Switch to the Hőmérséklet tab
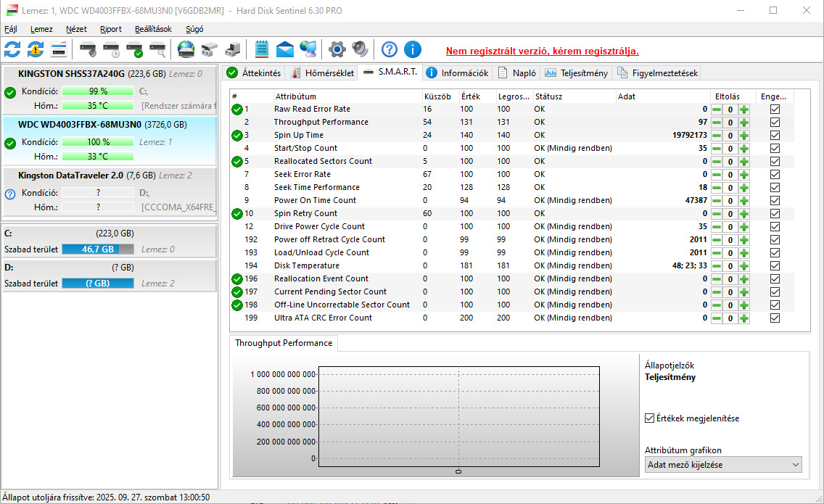This screenshot has width=824, height=504. coord(323,73)
